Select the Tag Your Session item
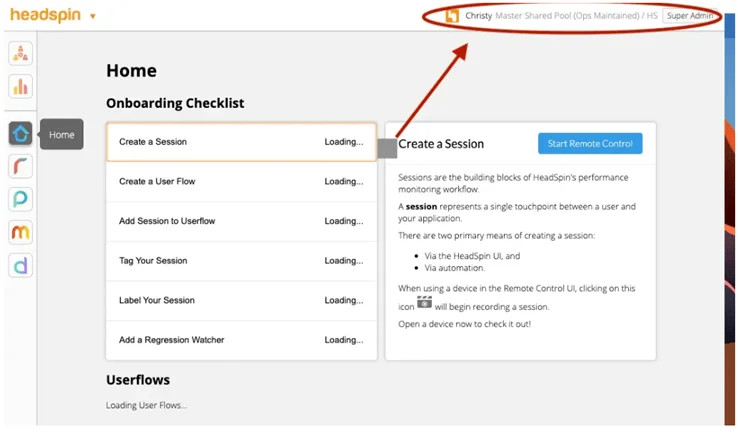This screenshot has height=439, width=738. [x=241, y=261]
